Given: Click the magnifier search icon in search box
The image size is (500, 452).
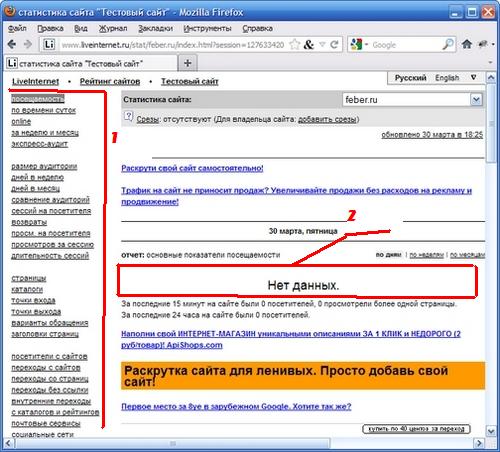Looking at the screenshot, I should 448,44.
